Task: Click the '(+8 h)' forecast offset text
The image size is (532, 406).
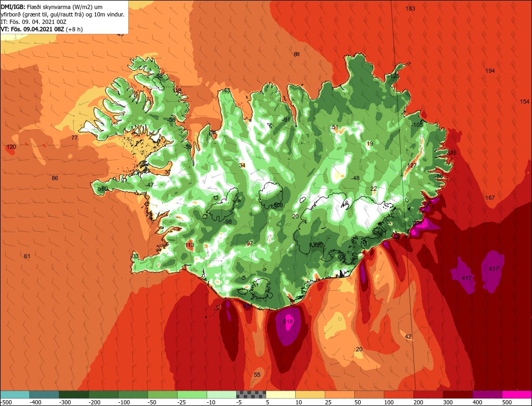Action: [x=74, y=29]
